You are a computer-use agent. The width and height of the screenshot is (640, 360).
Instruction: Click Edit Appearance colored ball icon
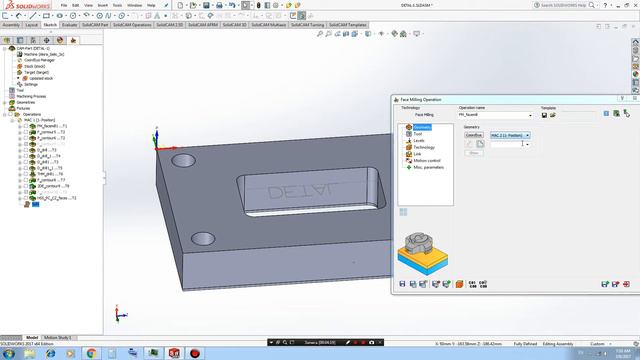[395, 34]
